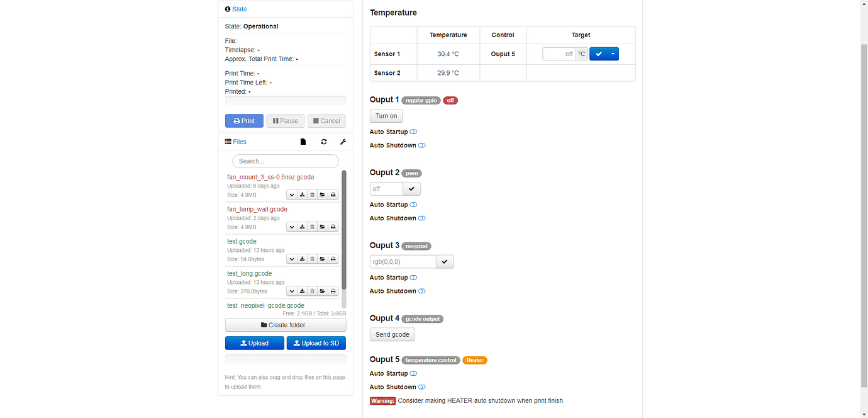
Task: Toggle the document filter icon in Files panel
Action: pyautogui.click(x=303, y=142)
